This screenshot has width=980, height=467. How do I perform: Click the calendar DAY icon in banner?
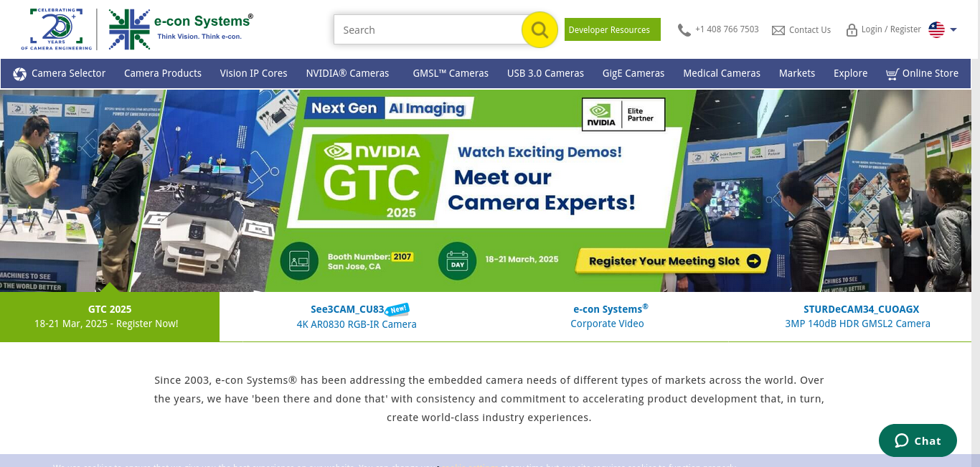[457, 261]
